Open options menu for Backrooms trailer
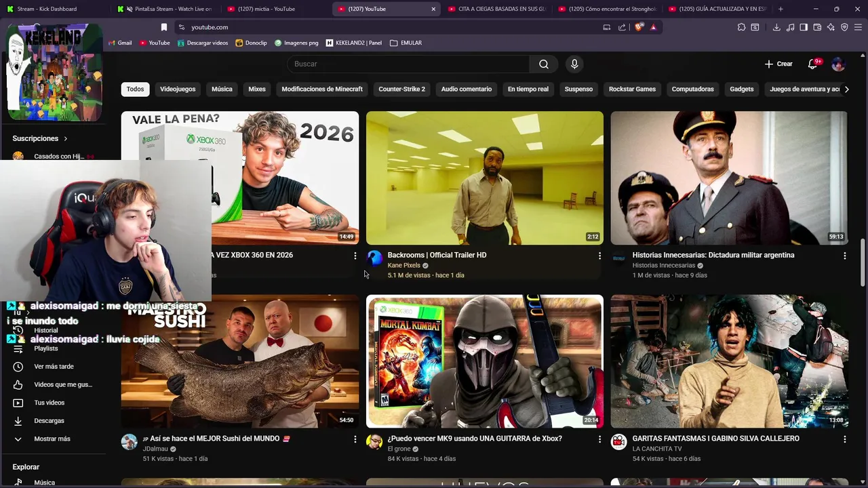This screenshot has width=868, height=488. [x=599, y=256]
